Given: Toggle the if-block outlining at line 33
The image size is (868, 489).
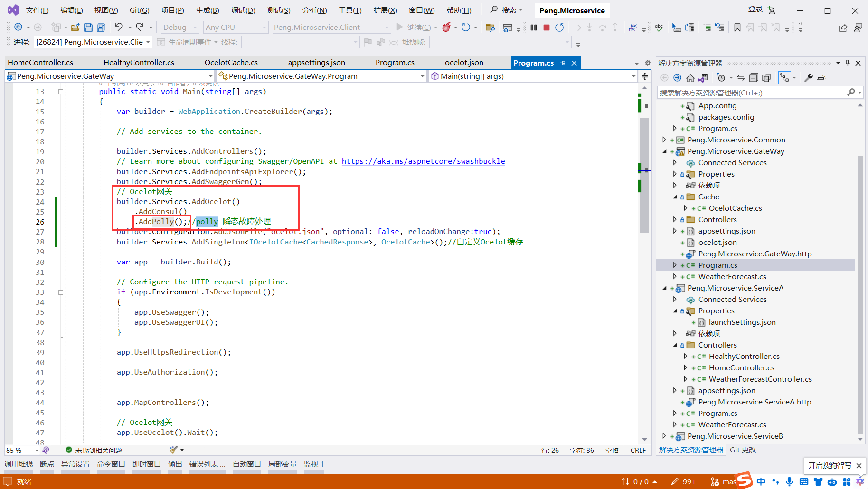Looking at the screenshot, I should pyautogui.click(x=61, y=292).
